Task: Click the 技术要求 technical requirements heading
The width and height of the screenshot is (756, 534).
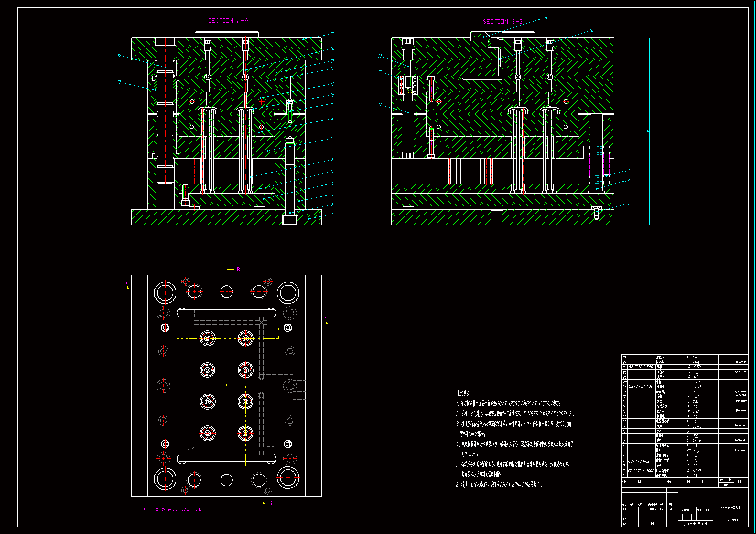Action: (x=463, y=393)
